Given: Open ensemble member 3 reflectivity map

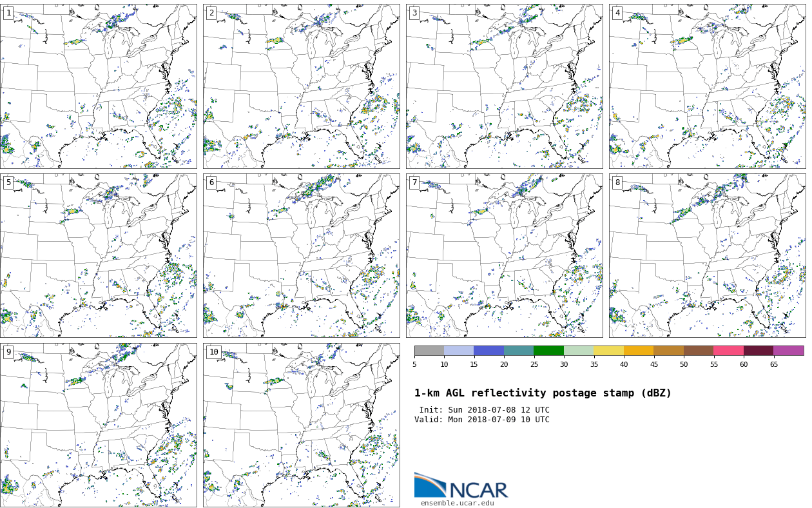Looking at the screenshot, I should [504, 86].
